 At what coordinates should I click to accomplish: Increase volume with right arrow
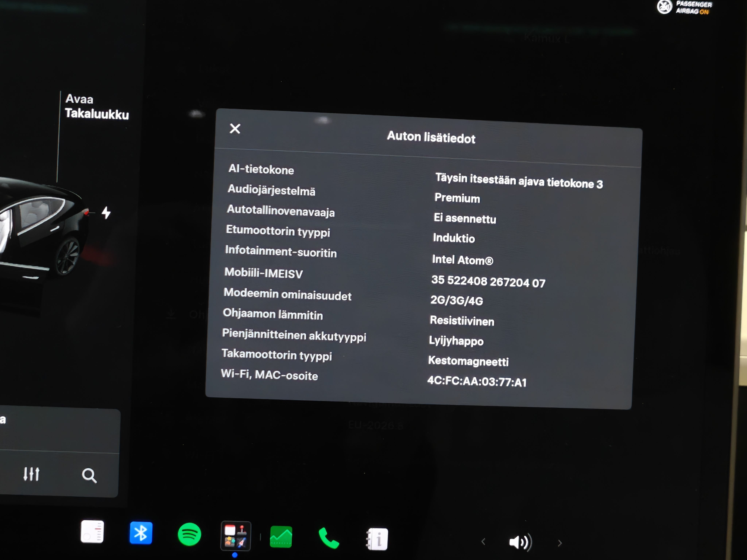560,543
